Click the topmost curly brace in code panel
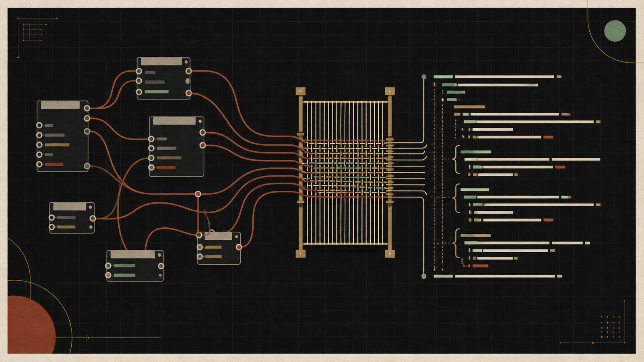Image resolution: width=644 pixels, height=362 pixels. click(456, 160)
